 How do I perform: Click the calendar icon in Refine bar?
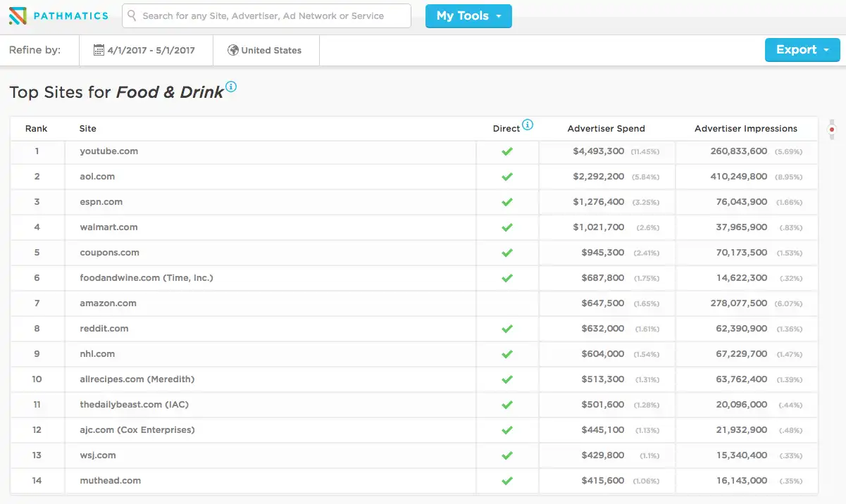click(99, 50)
